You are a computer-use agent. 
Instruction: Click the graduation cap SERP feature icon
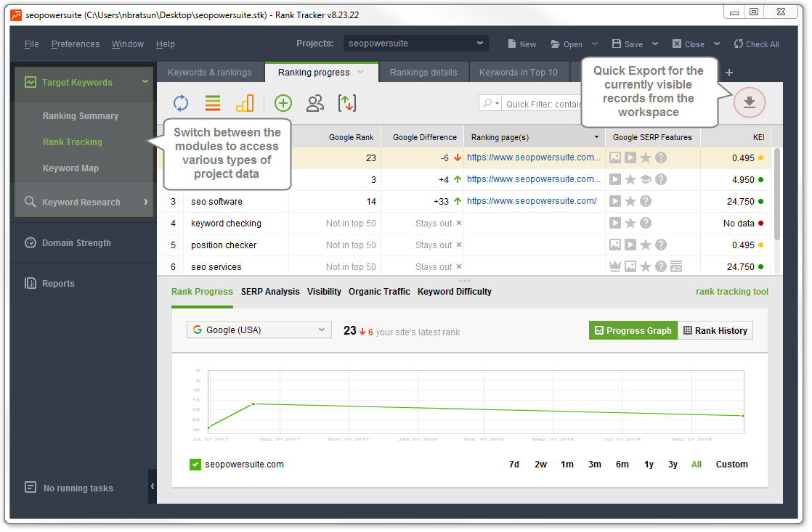pos(645,179)
